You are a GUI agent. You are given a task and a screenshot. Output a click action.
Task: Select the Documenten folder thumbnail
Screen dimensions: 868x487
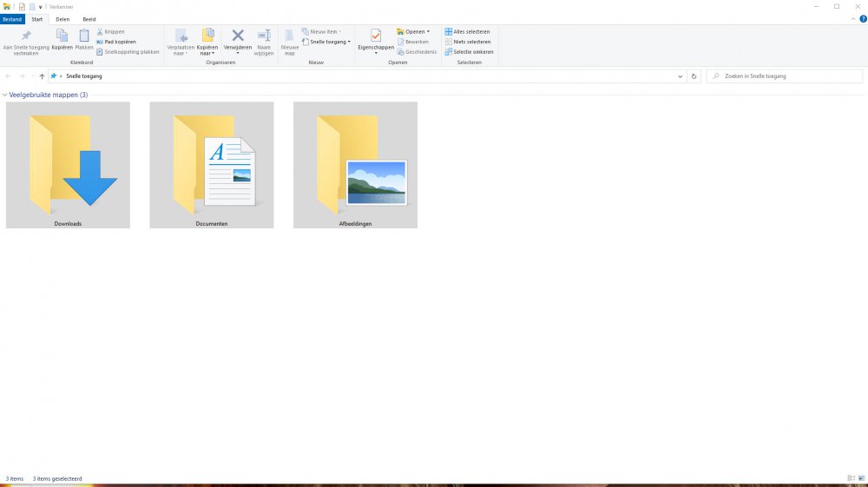click(212, 165)
